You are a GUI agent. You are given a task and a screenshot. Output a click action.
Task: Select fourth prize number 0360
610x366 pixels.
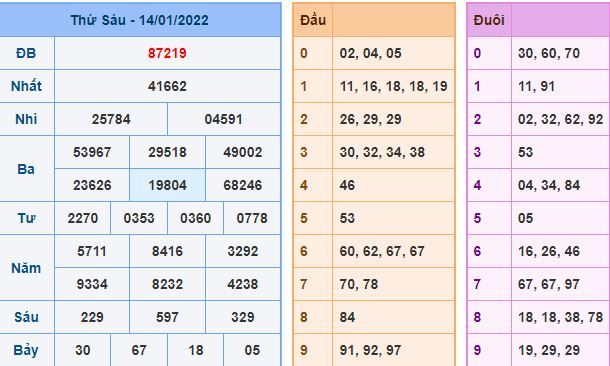point(196,219)
